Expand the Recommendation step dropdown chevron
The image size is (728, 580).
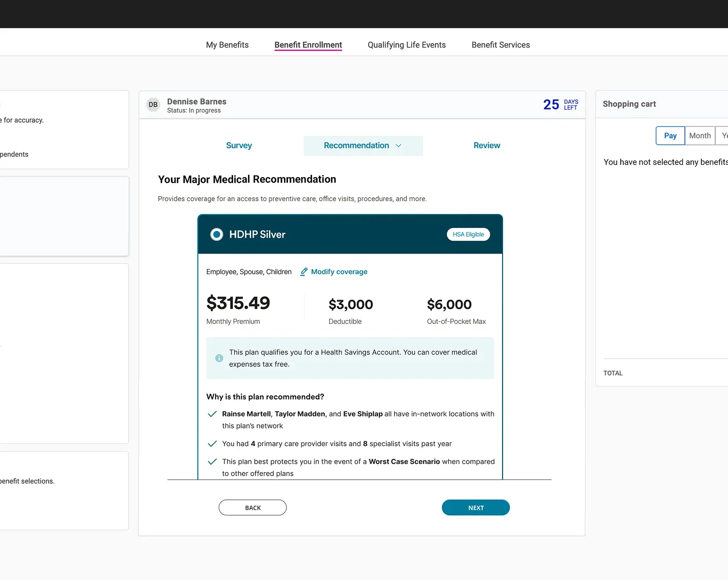click(x=398, y=146)
